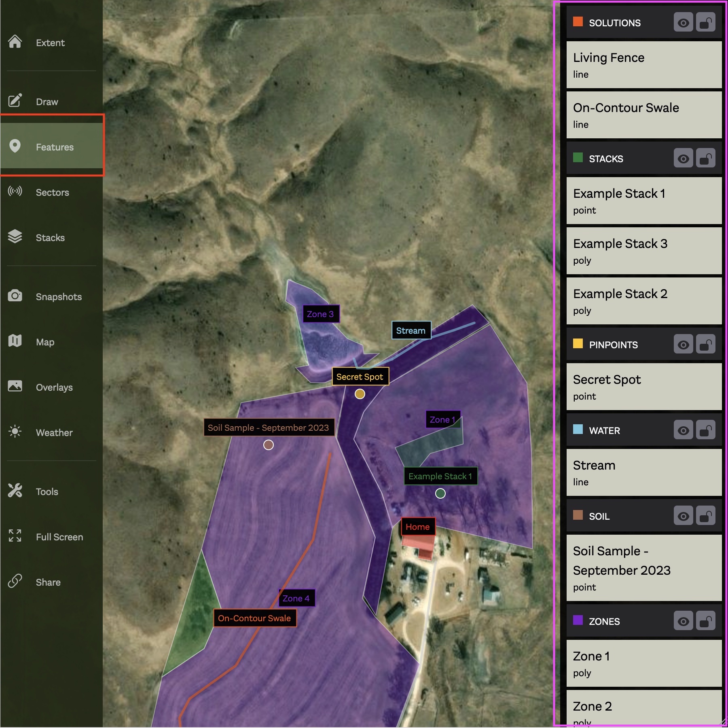Click the orange Solutions color swatch
Image resolution: width=728 pixels, height=728 pixels.
click(x=578, y=22)
